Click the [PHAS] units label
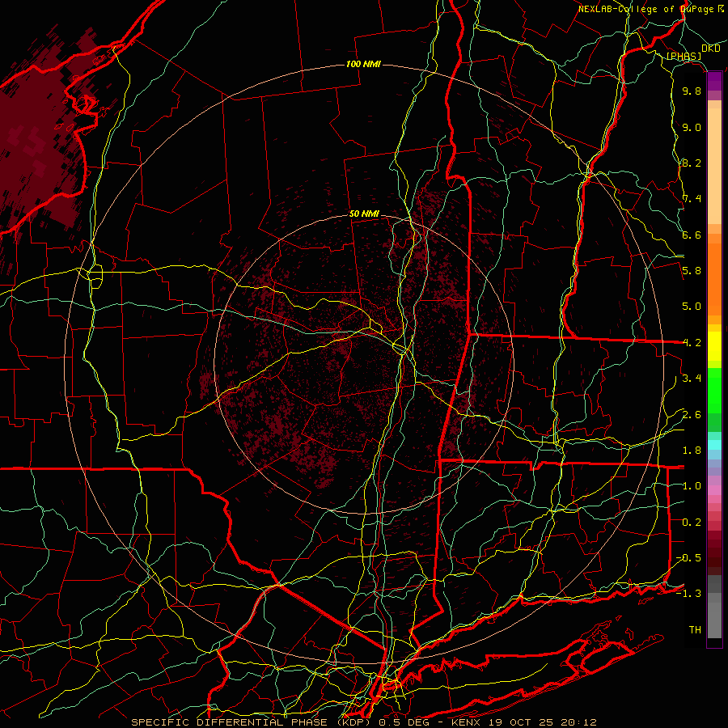728x728 pixels. coord(684,56)
